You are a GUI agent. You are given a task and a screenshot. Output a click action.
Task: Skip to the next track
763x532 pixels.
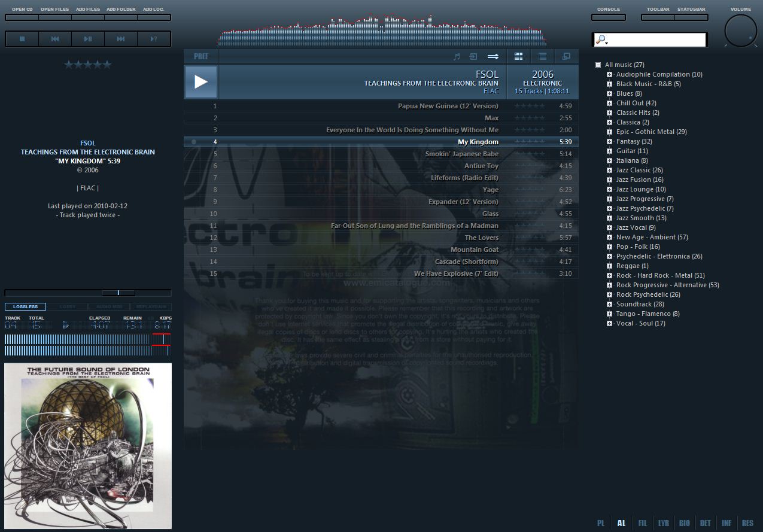coord(121,39)
